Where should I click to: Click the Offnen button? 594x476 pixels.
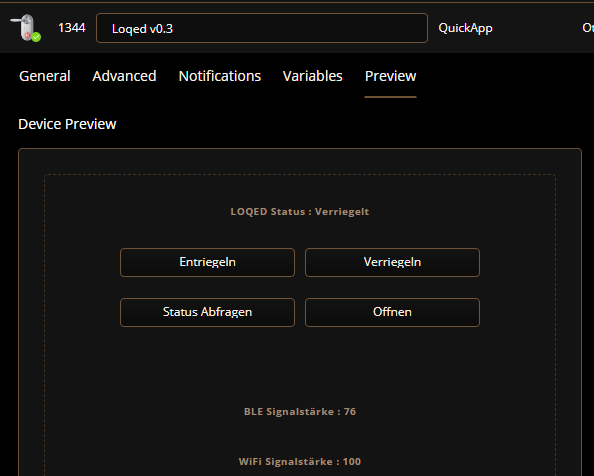392,312
